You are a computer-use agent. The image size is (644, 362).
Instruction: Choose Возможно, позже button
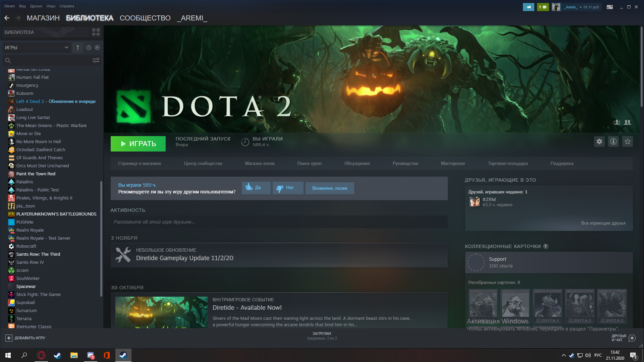pyautogui.click(x=330, y=188)
